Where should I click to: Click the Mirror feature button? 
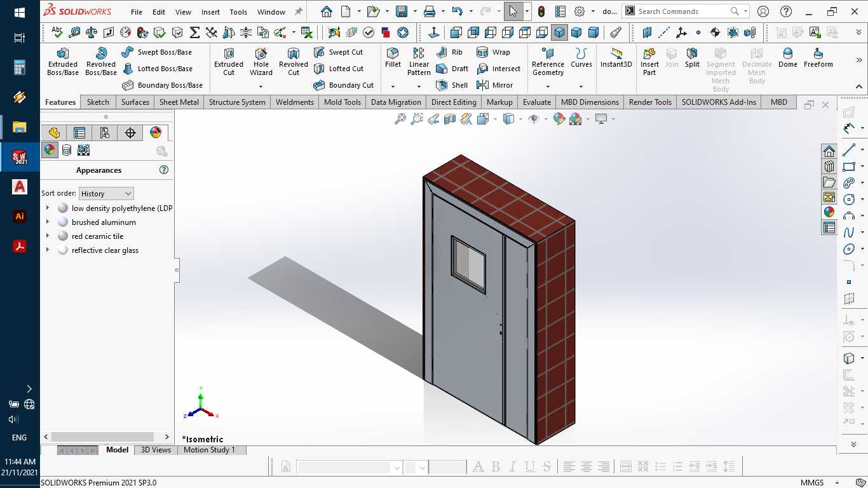(494, 85)
